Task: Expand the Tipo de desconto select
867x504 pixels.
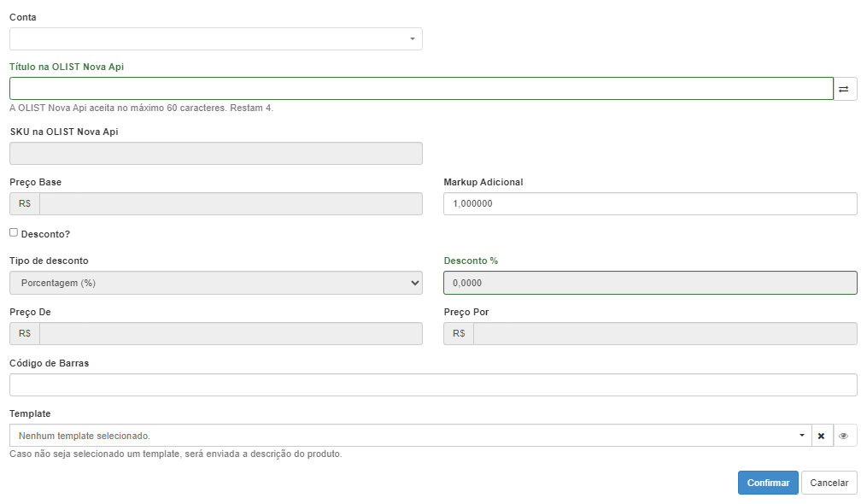Action: tap(215, 283)
